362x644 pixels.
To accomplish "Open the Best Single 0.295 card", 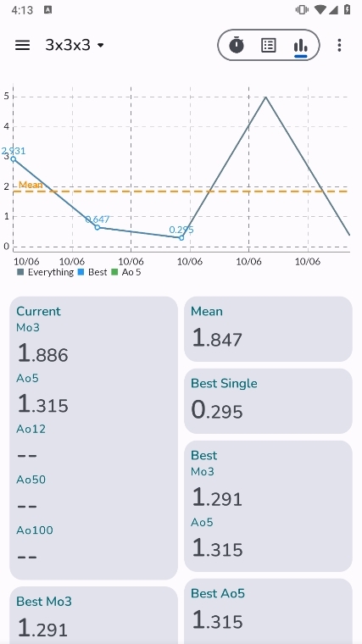I will tap(268, 401).
